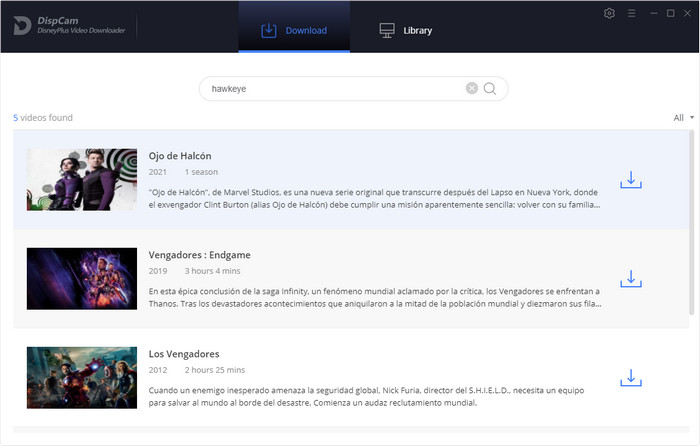This screenshot has width=700, height=446.
Task: Click the year 2021 text
Action: click(x=158, y=172)
